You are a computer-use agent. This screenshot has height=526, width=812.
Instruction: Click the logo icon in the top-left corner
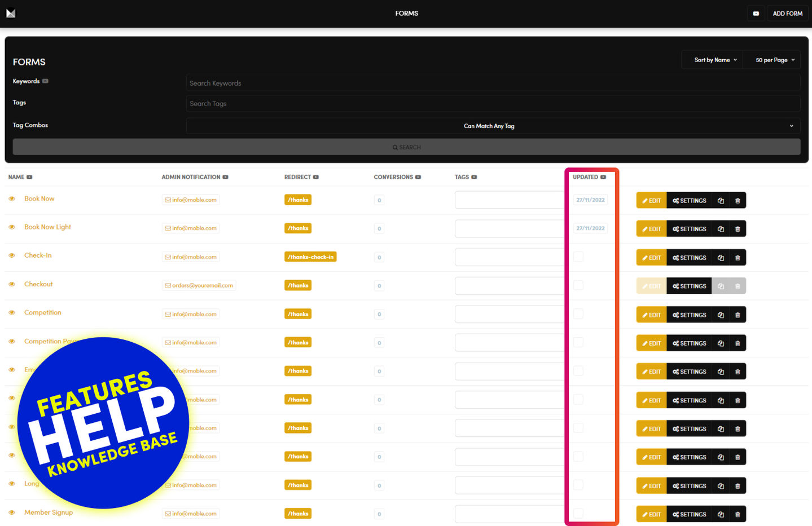(11, 13)
